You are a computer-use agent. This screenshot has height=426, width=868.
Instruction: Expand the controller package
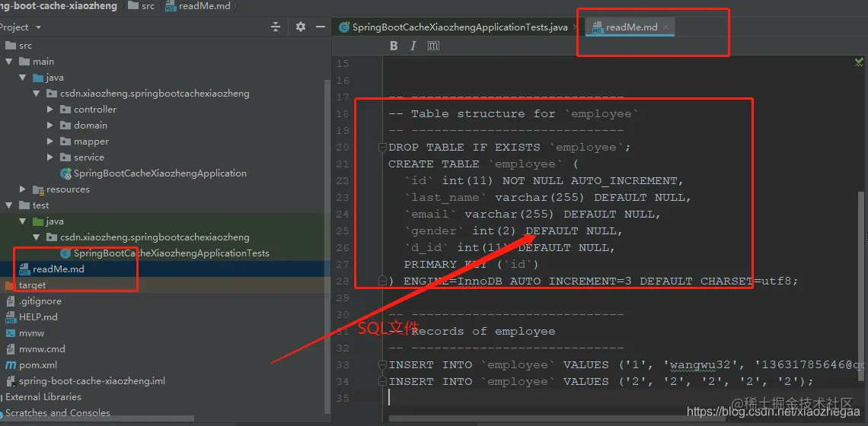point(50,110)
